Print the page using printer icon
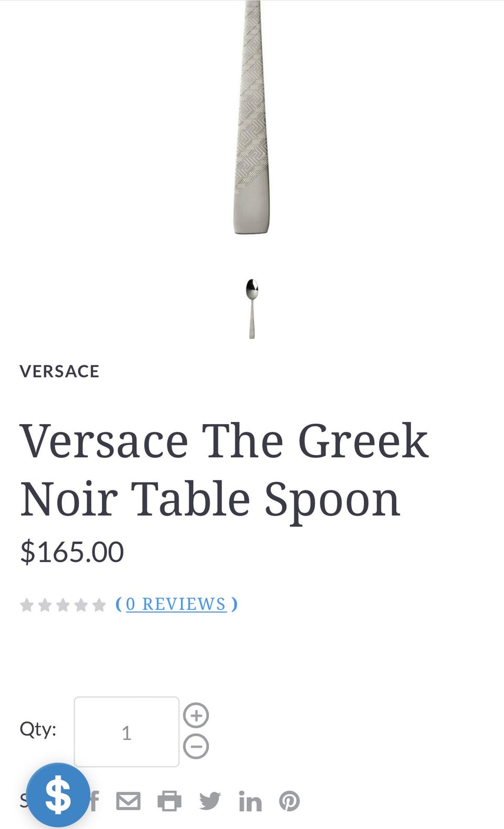 (x=169, y=801)
